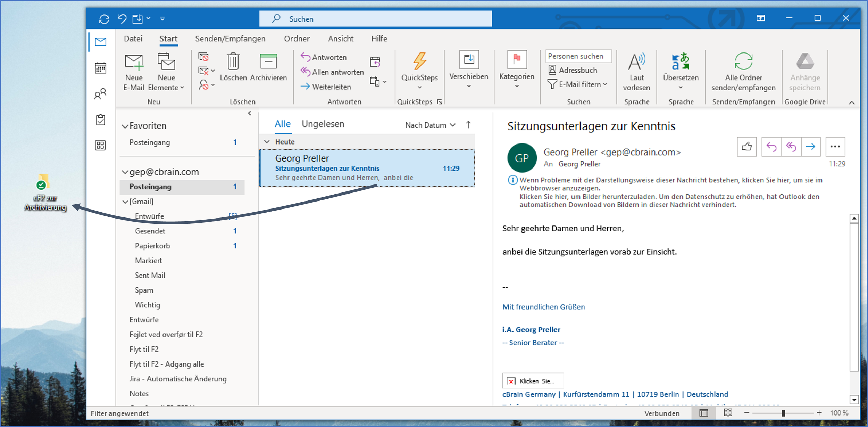Viewport: 868px width, 427px height.
Task: Click Alle Ordner senden/empfangen icon
Action: 743,62
